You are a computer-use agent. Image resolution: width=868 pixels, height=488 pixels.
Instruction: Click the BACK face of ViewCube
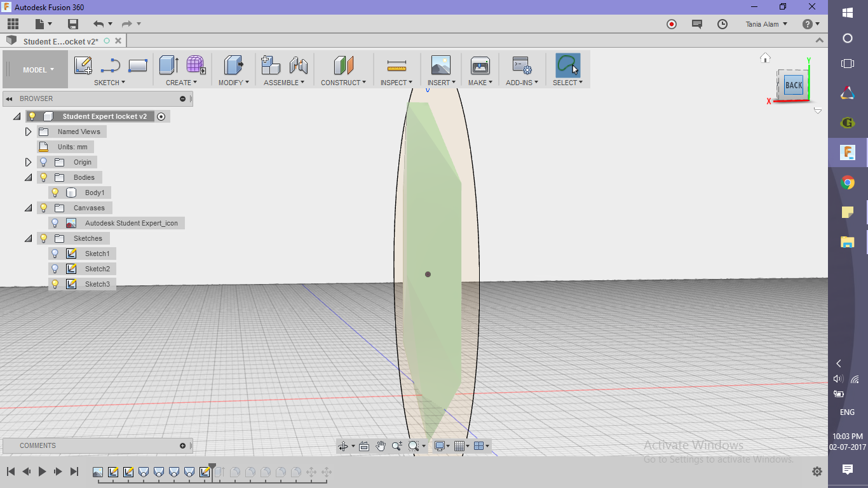coord(794,85)
